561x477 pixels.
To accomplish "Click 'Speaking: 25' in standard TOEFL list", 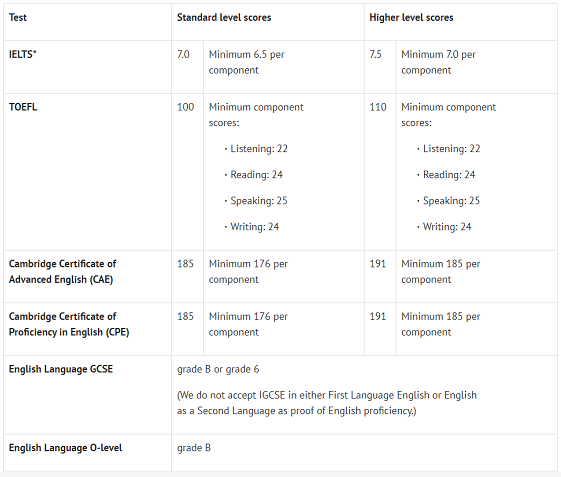I will (259, 201).
